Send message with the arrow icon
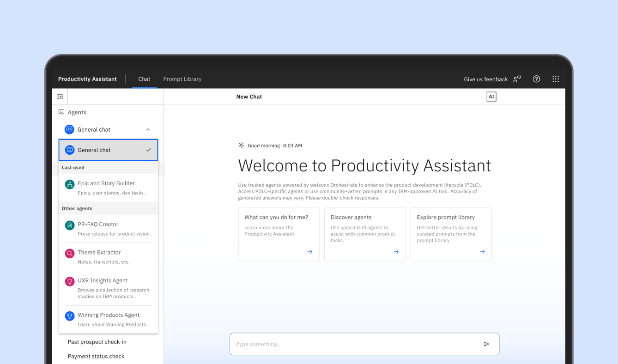This screenshot has height=364, width=618. pos(486,344)
